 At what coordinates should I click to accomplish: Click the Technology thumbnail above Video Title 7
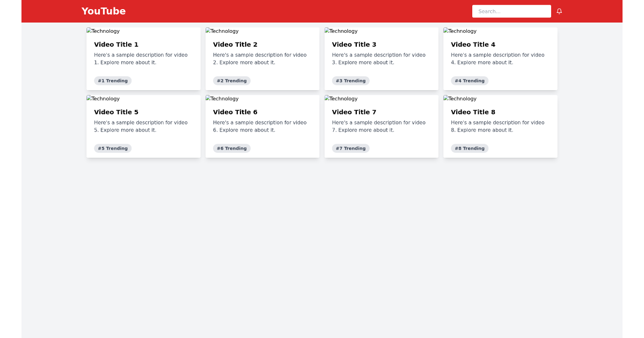coord(341,99)
